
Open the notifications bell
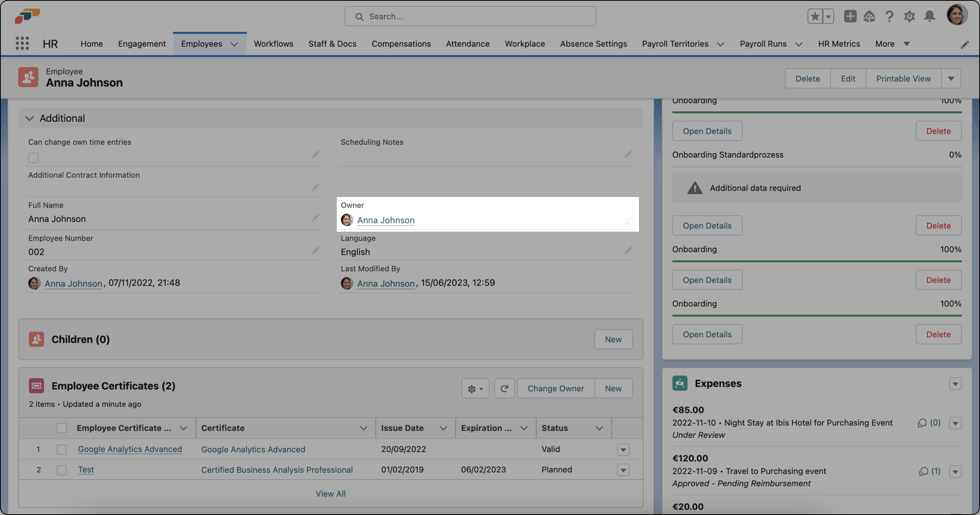point(929,16)
